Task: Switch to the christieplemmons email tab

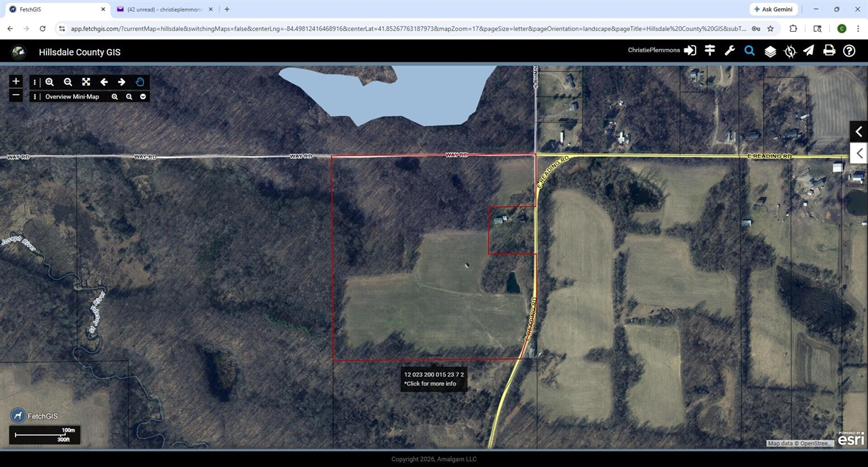Action: (163, 10)
